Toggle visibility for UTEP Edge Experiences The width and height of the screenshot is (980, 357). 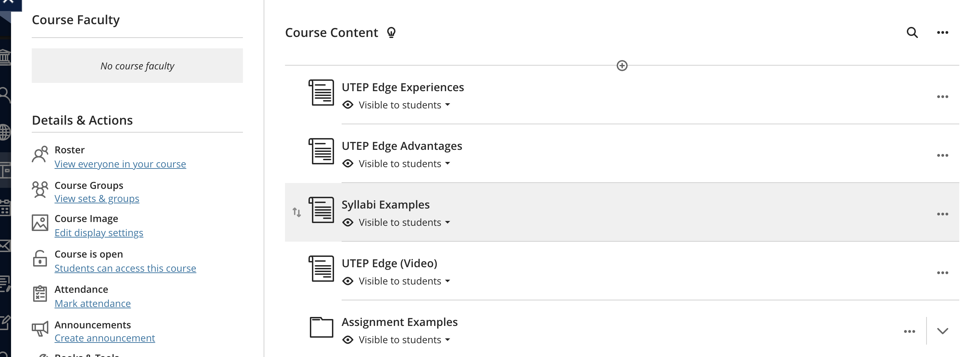[397, 105]
